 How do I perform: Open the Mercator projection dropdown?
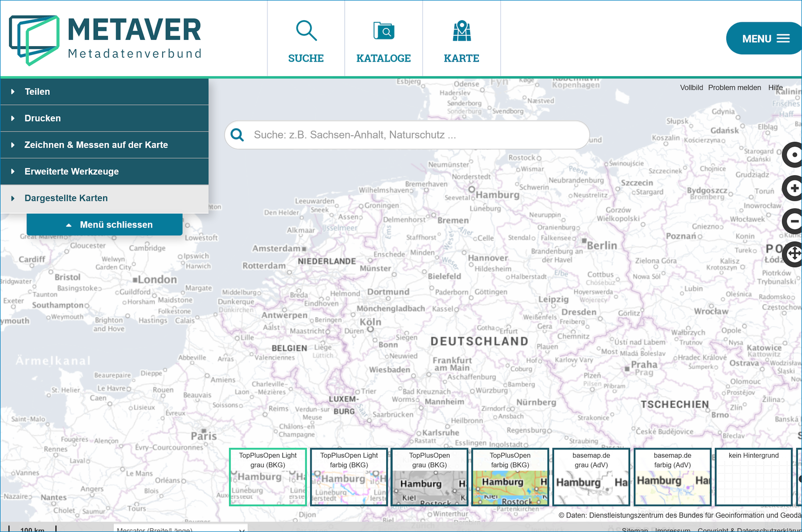click(180, 528)
